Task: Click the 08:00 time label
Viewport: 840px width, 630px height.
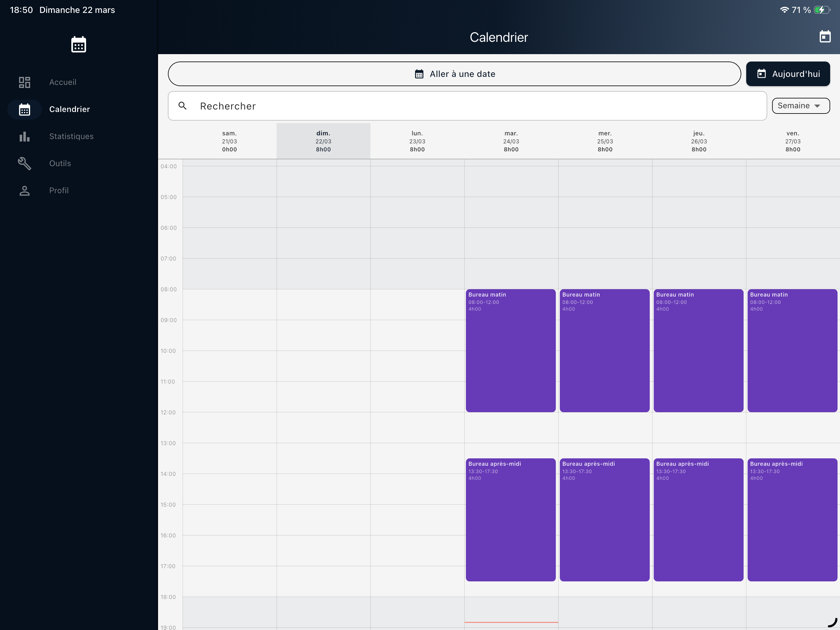Action: (168, 289)
